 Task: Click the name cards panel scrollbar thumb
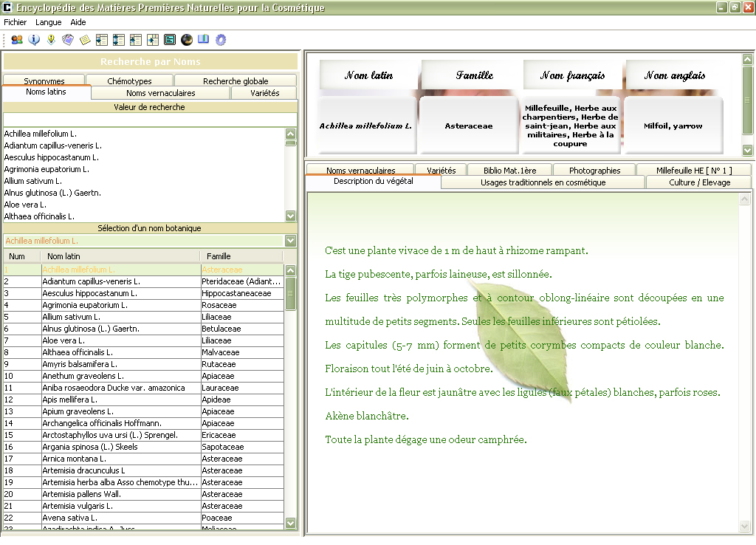(747, 100)
